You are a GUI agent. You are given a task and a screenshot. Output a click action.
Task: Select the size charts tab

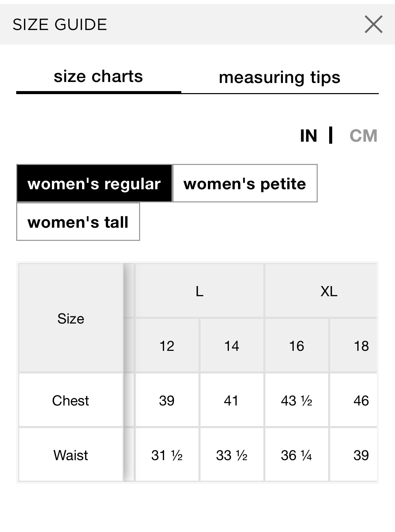coord(98,77)
